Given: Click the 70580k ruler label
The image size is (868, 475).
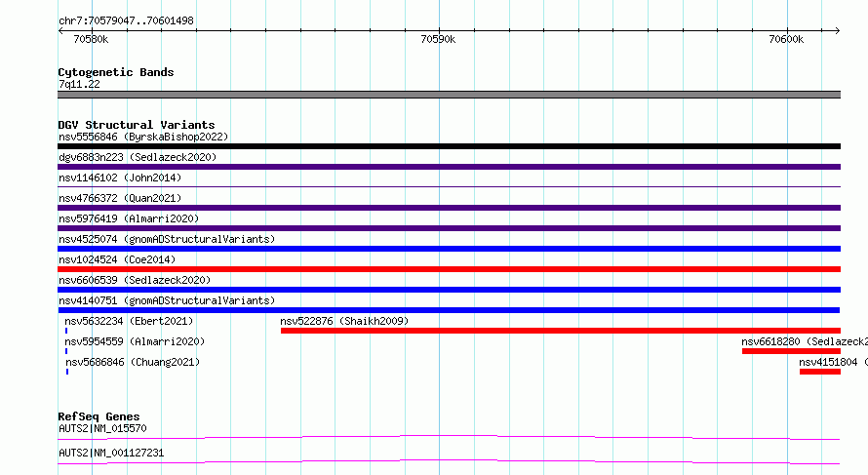Looking at the screenshot, I should tap(91, 39).
